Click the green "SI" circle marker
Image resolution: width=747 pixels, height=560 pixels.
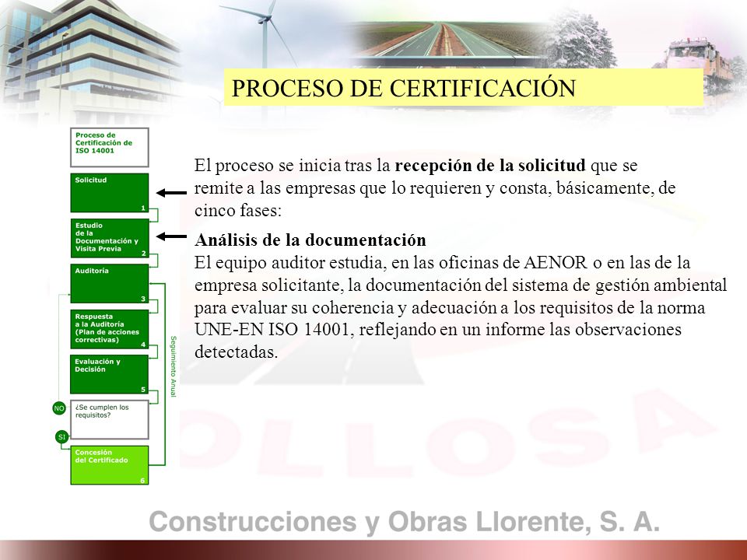coord(62,436)
